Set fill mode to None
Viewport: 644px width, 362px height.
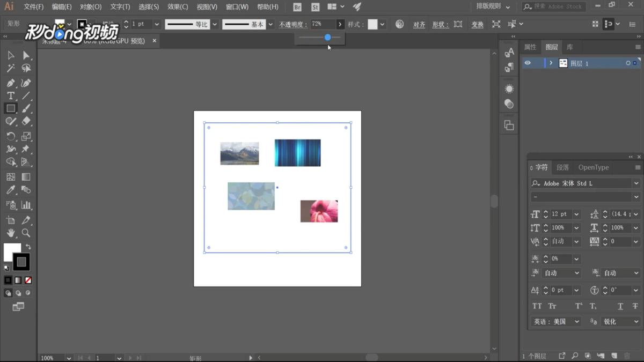(28, 280)
